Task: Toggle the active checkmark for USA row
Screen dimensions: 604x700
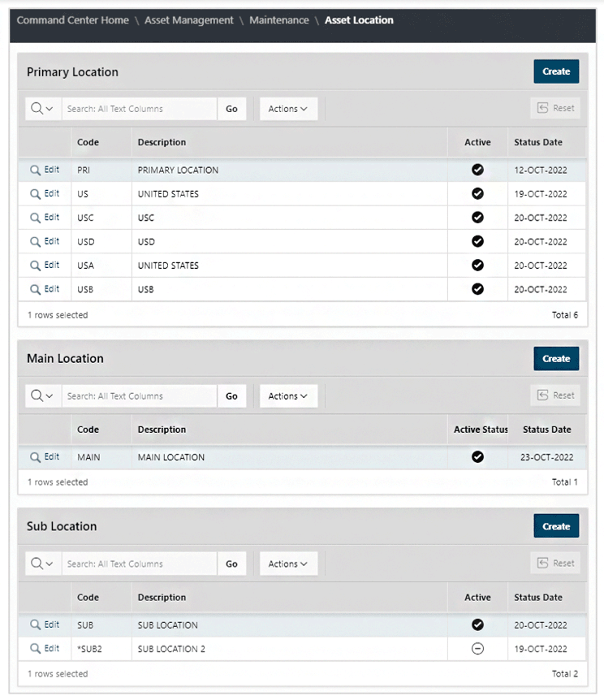Action: (x=477, y=266)
